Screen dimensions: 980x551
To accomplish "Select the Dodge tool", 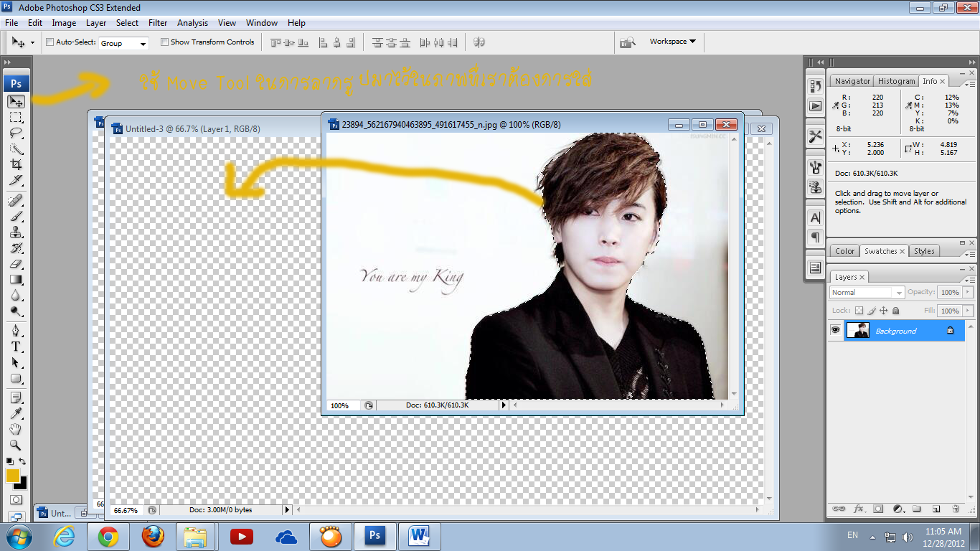I will click(x=16, y=311).
